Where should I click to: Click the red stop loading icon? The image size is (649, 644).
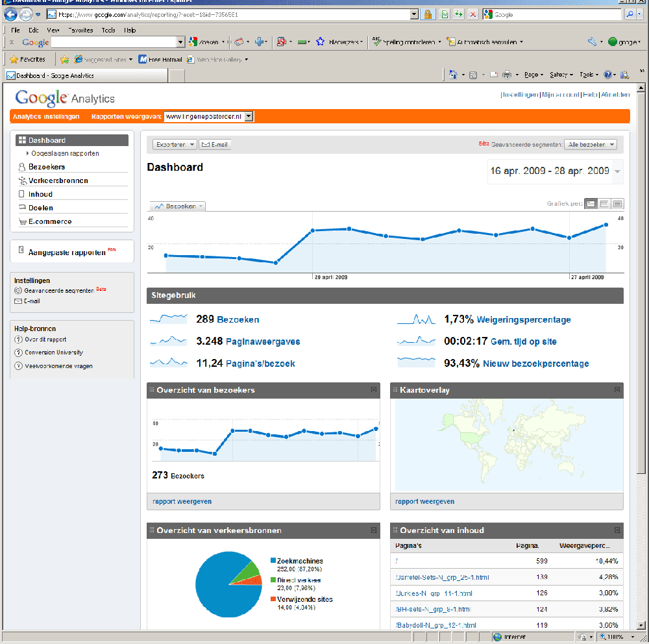(x=472, y=14)
